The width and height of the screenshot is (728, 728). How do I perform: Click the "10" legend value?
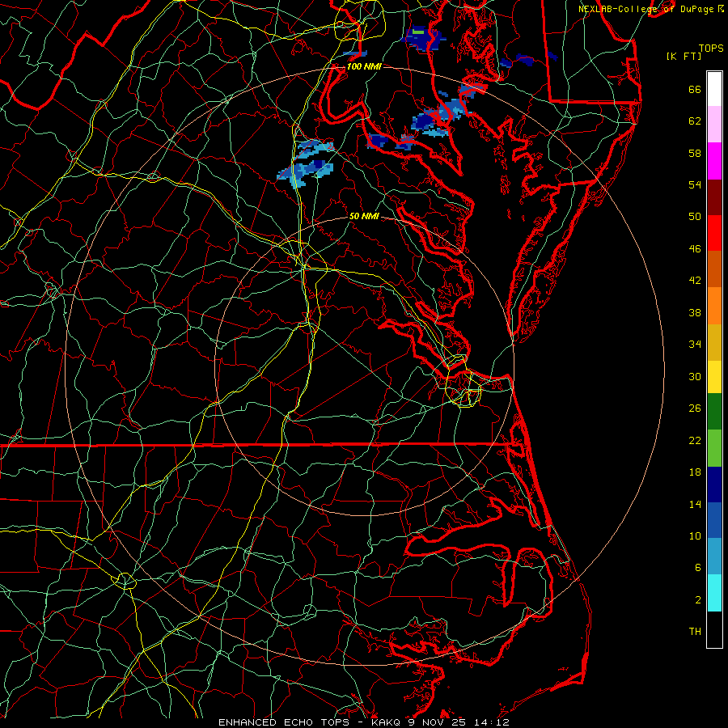click(x=695, y=535)
